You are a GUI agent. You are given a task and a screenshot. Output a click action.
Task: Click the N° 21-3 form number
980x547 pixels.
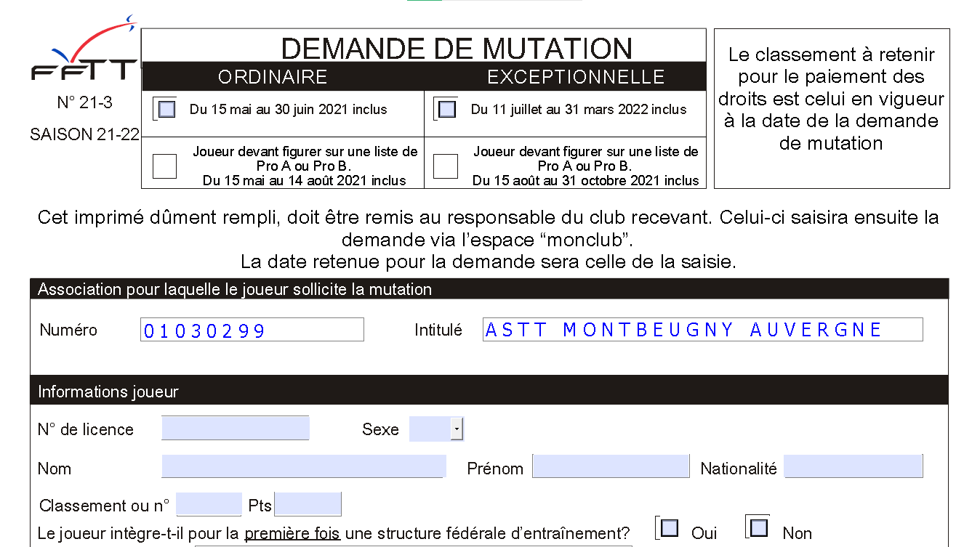85,102
